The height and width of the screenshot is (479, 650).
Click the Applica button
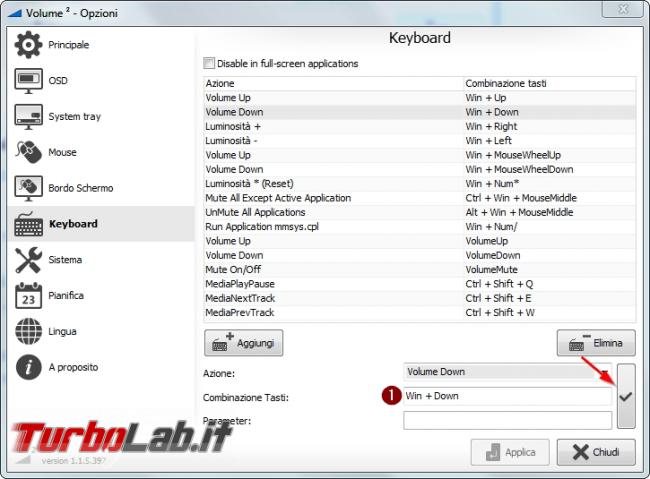[510, 452]
